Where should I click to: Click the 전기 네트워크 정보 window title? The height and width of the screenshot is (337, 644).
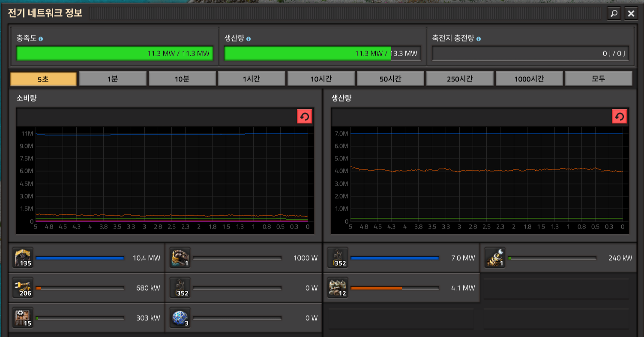click(x=45, y=13)
